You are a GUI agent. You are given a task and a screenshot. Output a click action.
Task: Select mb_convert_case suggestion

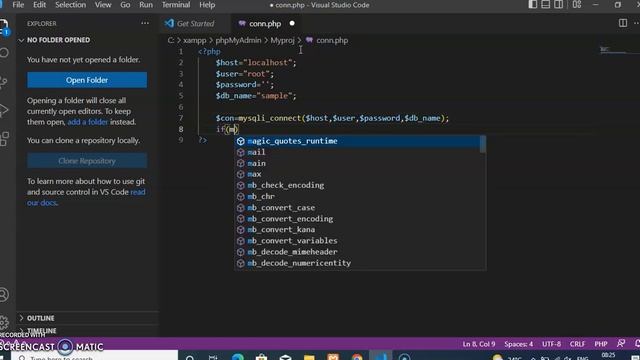[x=358, y=208]
